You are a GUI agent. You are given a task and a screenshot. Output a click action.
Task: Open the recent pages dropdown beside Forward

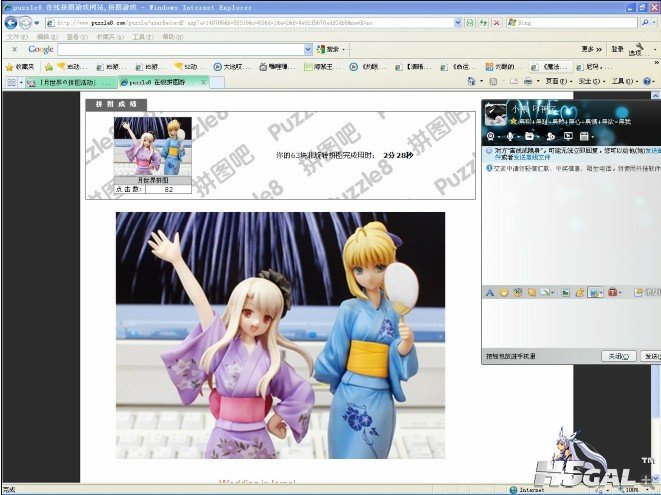(x=37, y=23)
